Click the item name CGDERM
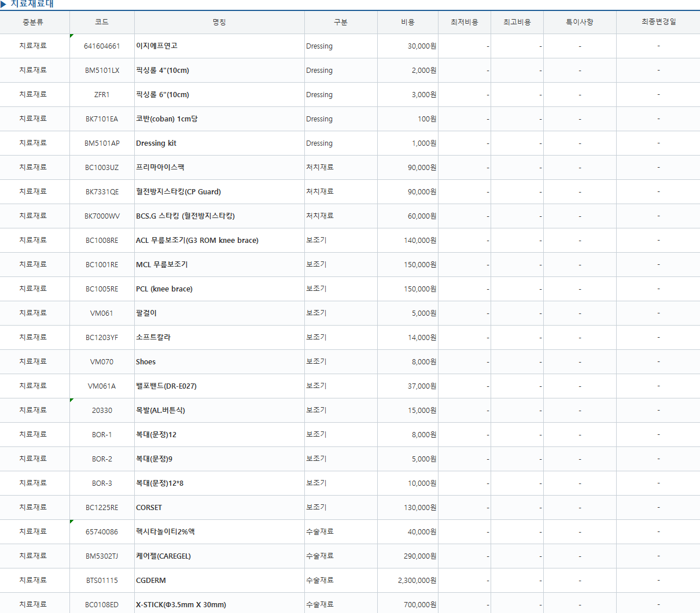Screen dimensions: 700x613 tap(151, 580)
